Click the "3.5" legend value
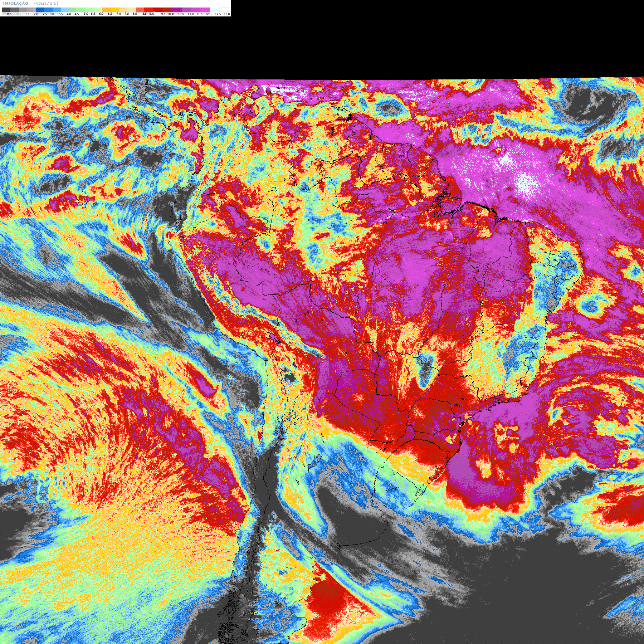 pos(61,14)
